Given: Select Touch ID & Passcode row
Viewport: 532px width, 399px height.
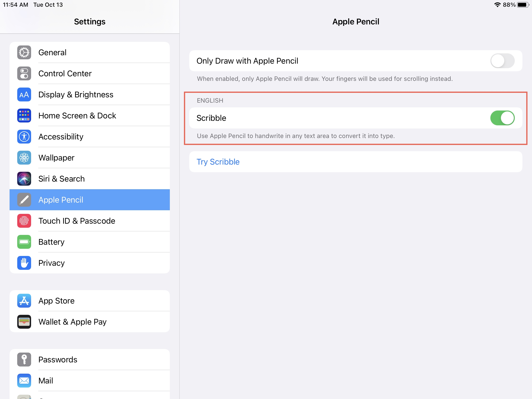Looking at the screenshot, I should 90,221.
